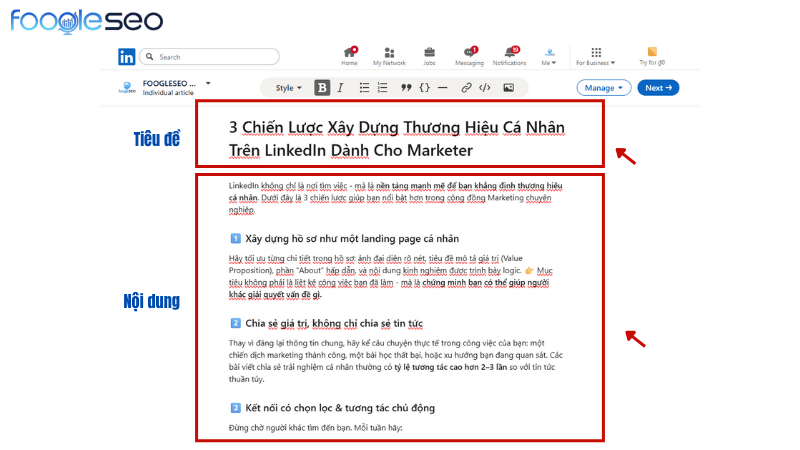The height and width of the screenshot is (450, 800).
Task: Click the FOOGLESEO author avatar
Action: click(127, 88)
